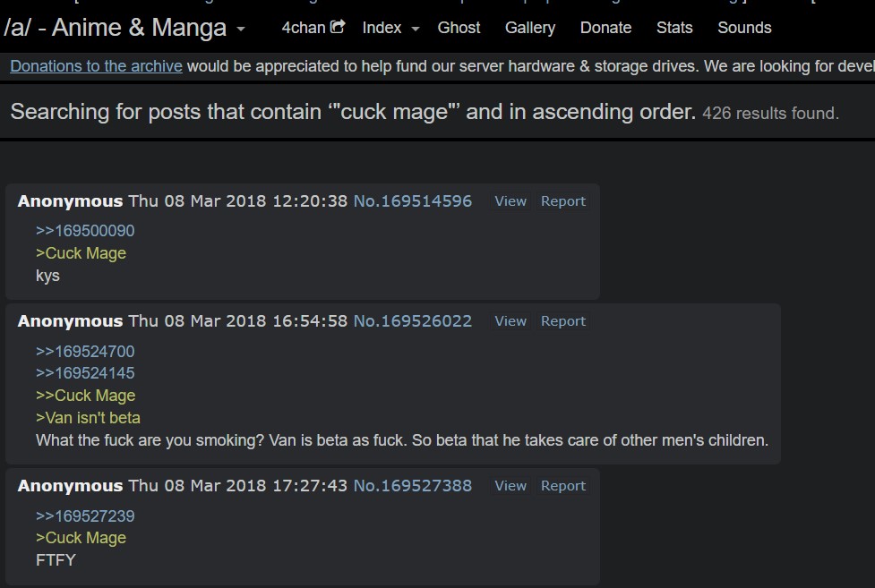Expand the /a/ Anime & Manga board dropdown

(241, 29)
